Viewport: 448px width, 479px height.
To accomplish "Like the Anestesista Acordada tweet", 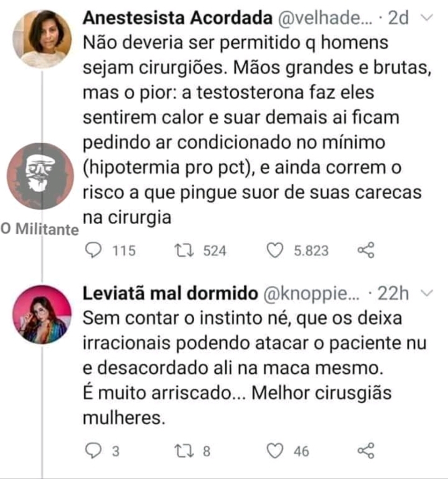I will (275, 251).
